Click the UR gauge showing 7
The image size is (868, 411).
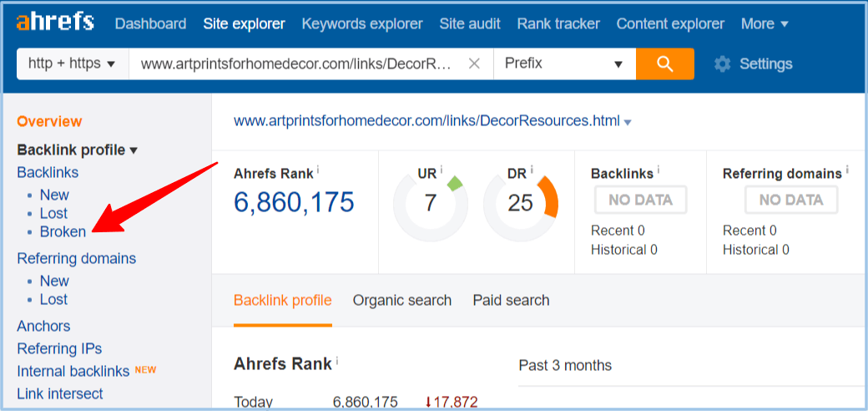pyautogui.click(x=431, y=203)
